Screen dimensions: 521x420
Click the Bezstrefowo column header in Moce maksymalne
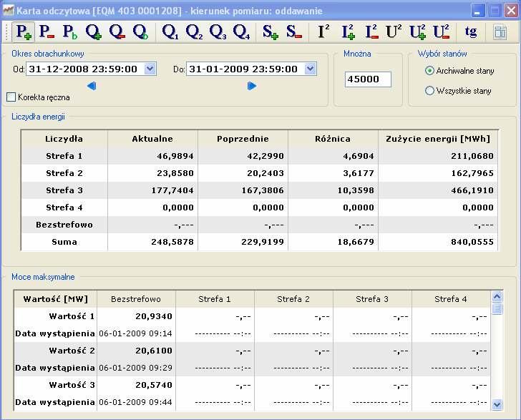136,299
